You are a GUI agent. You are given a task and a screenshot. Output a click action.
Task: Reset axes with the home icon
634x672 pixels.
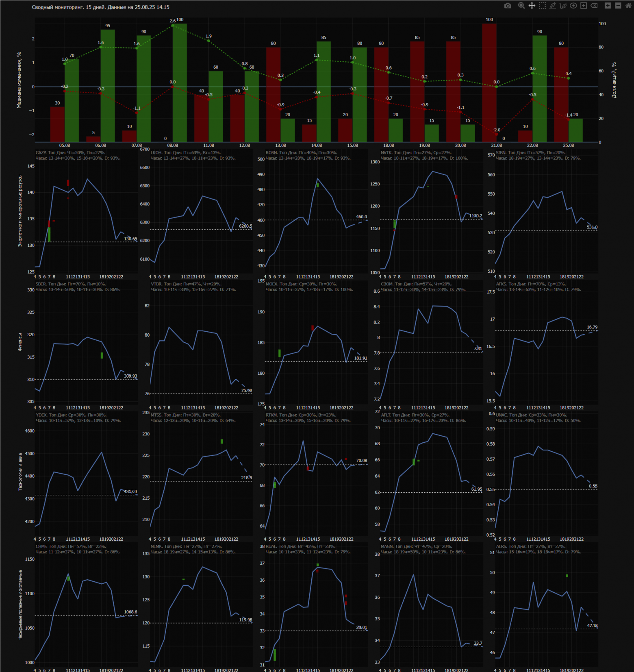628,6
